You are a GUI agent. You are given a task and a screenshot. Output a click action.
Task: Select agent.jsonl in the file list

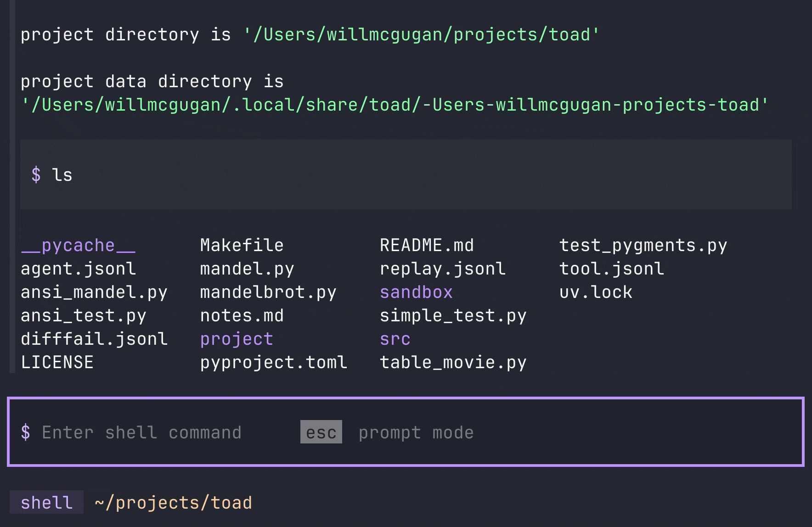coord(78,269)
